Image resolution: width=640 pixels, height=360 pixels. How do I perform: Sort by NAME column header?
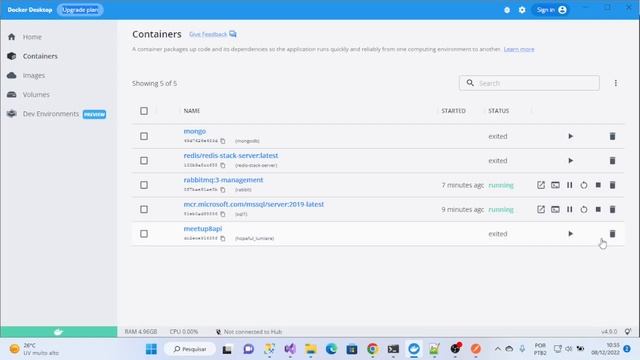pos(191,111)
